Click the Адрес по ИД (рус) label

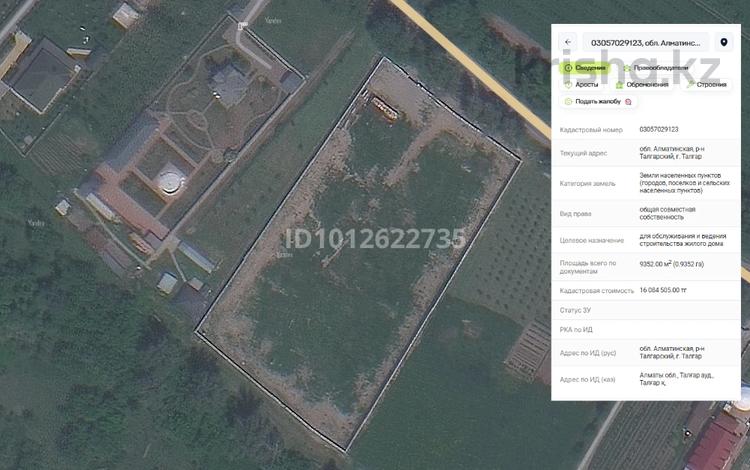click(x=588, y=353)
